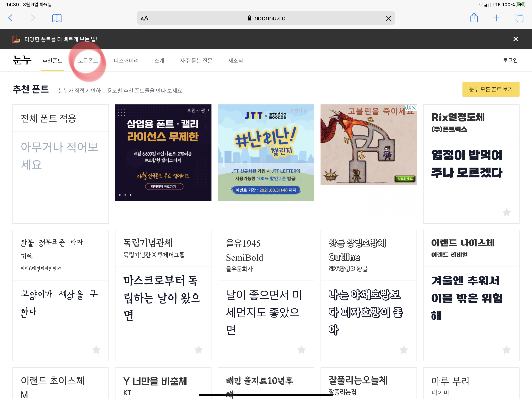Dismiss the dark announcement banner

(515, 39)
